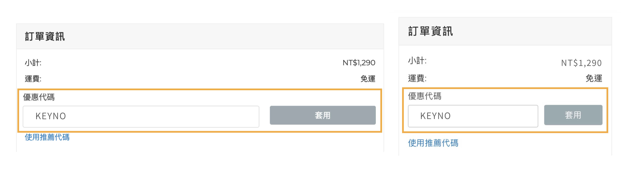Click the 運費 label in the left panel
This screenshot has width=644, height=177.
[x=33, y=79]
